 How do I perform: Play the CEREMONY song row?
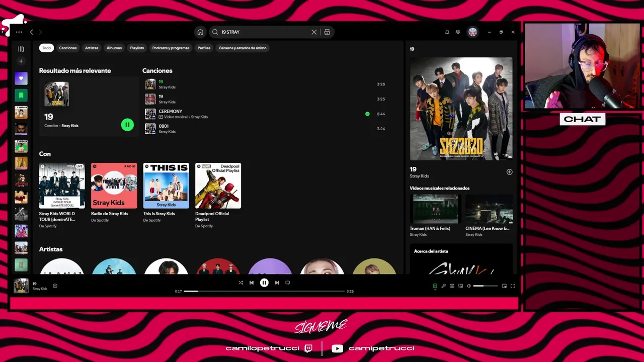[x=265, y=114]
